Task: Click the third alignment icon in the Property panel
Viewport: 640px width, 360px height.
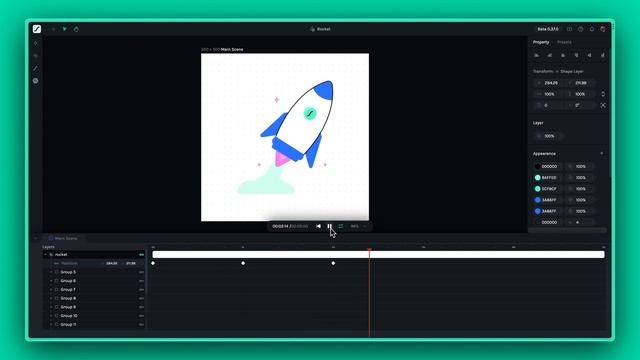Action: click(563, 55)
